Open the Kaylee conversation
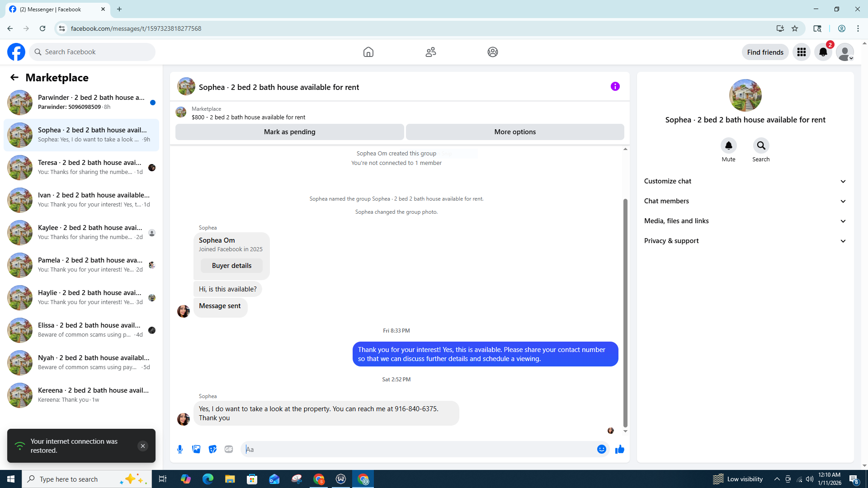This screenshot has width=868, height=488. click(x=81, y=233)
